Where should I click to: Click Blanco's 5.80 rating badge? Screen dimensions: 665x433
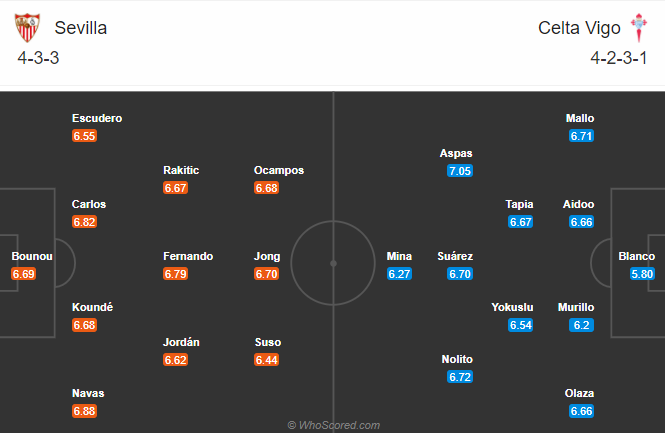coord(642,274)
